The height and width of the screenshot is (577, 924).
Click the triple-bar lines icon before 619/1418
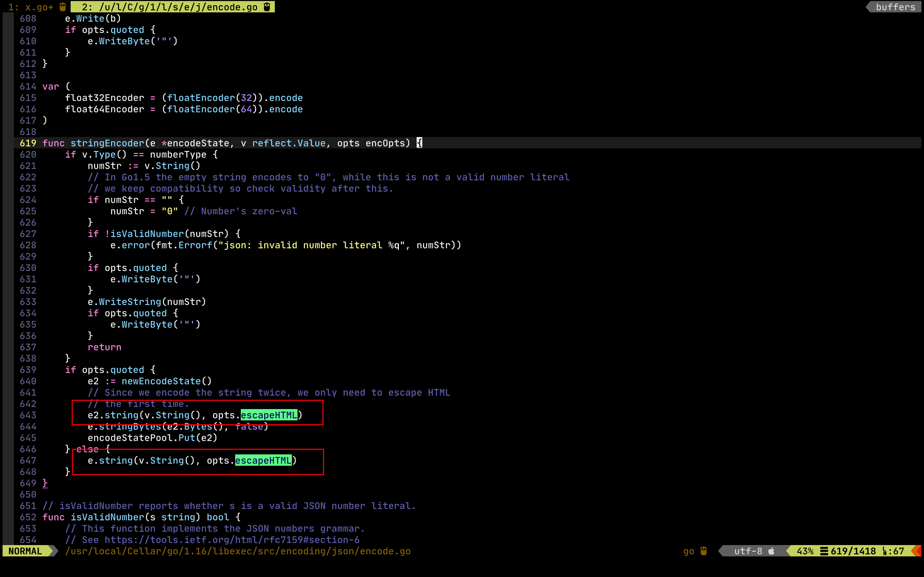tap(824, 551)
